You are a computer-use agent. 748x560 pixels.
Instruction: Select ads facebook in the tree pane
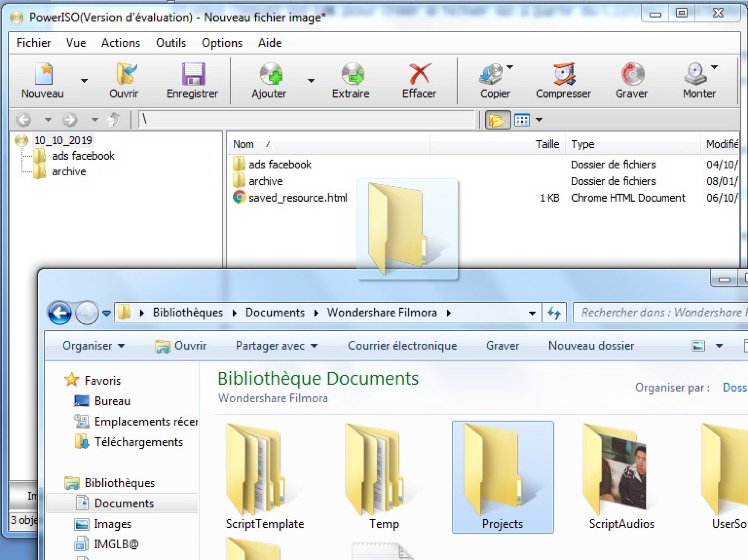[x=83, y=156]
